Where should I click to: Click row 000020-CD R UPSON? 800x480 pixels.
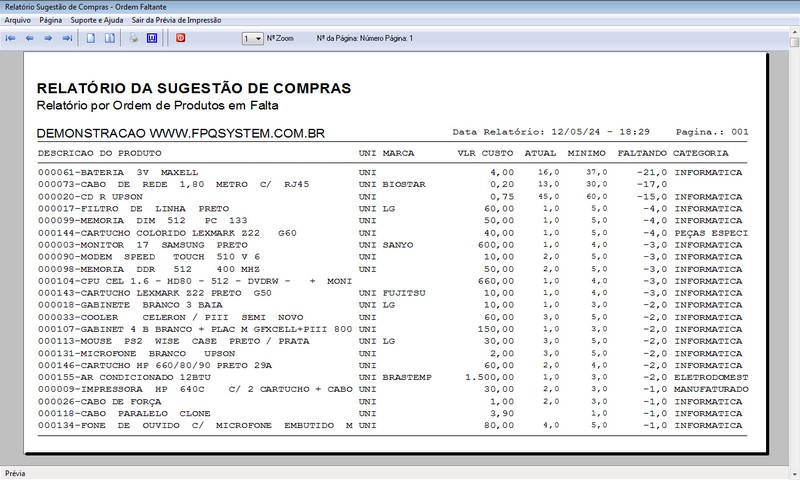point(392,197)
